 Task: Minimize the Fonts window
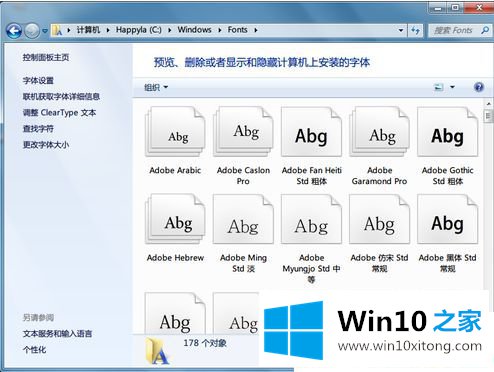point(438,8)
